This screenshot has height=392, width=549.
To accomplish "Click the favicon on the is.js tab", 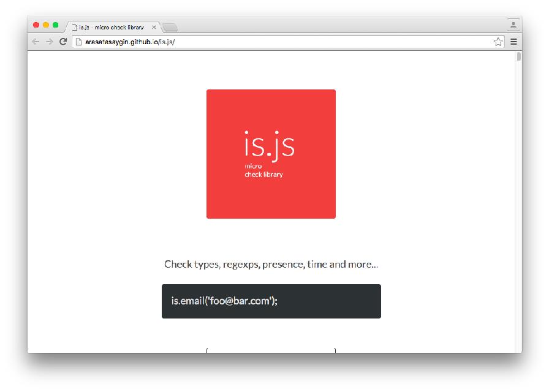I will coord(76,27).
